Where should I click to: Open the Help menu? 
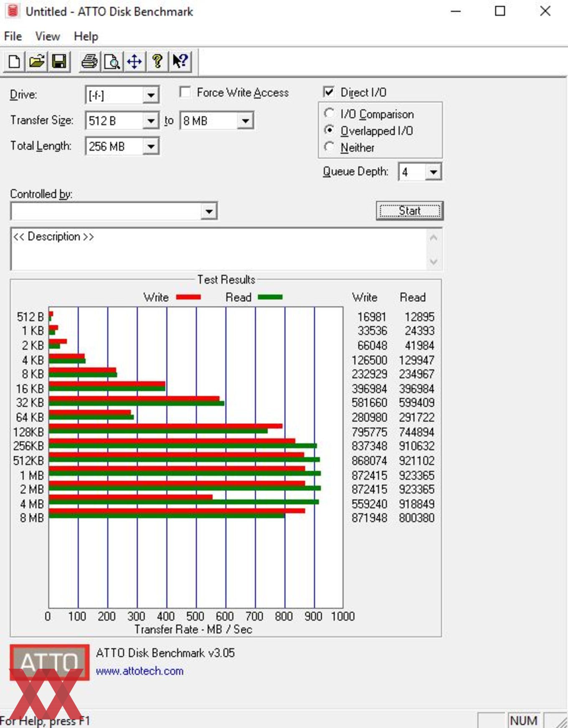tap(86, 36)
